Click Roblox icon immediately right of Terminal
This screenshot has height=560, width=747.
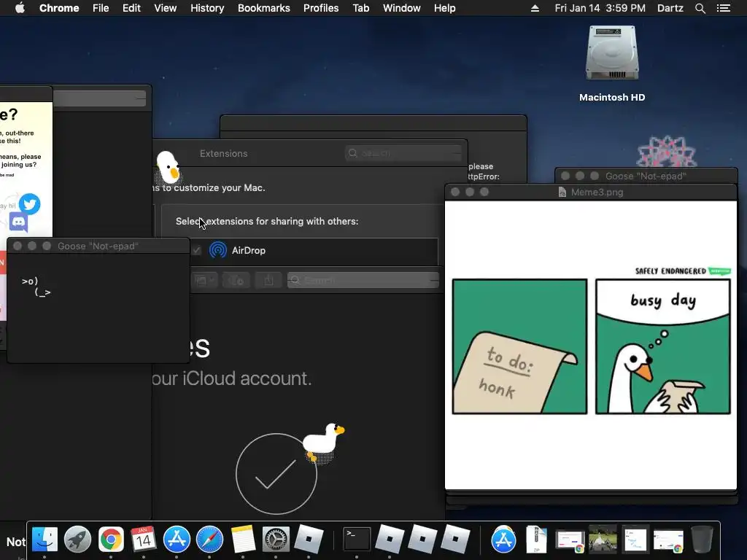[x=390, y=540]
